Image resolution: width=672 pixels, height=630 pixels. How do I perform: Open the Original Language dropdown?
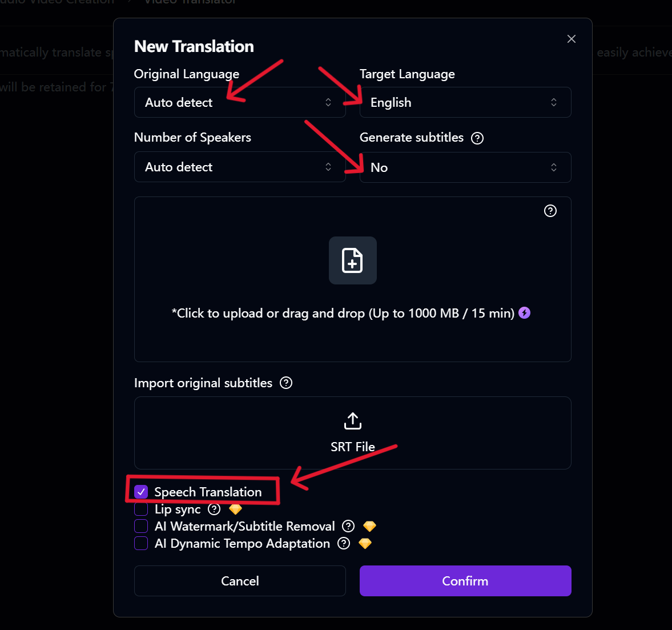pyautogui.click(x=240, y=102)
